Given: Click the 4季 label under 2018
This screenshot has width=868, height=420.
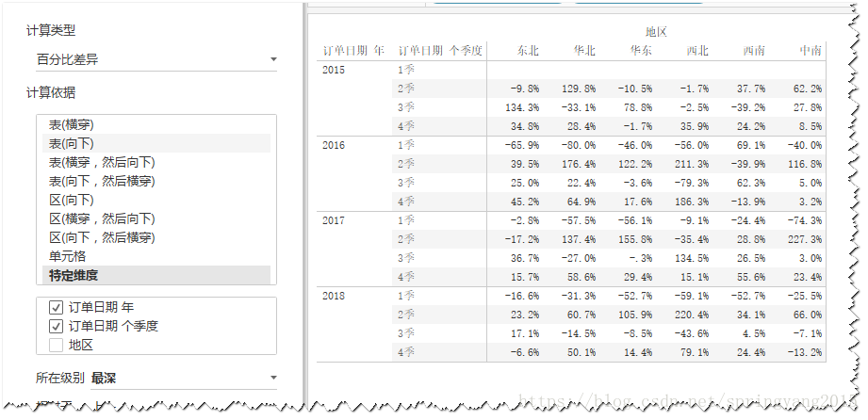Looking at the screenshot, I should (406, 352).
